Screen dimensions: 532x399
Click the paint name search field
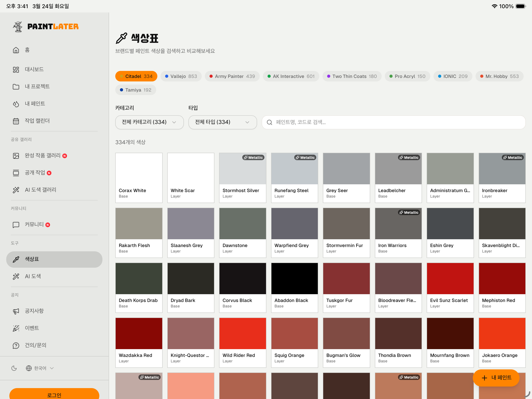tap(394, 122)
